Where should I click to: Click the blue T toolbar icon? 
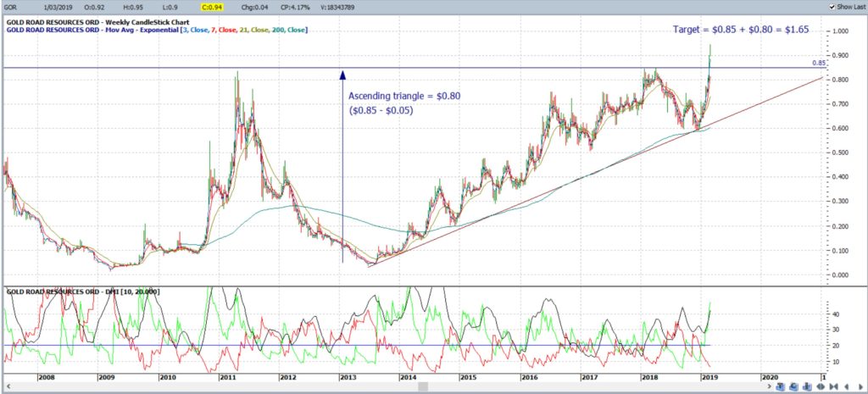[x=780, y=387]
